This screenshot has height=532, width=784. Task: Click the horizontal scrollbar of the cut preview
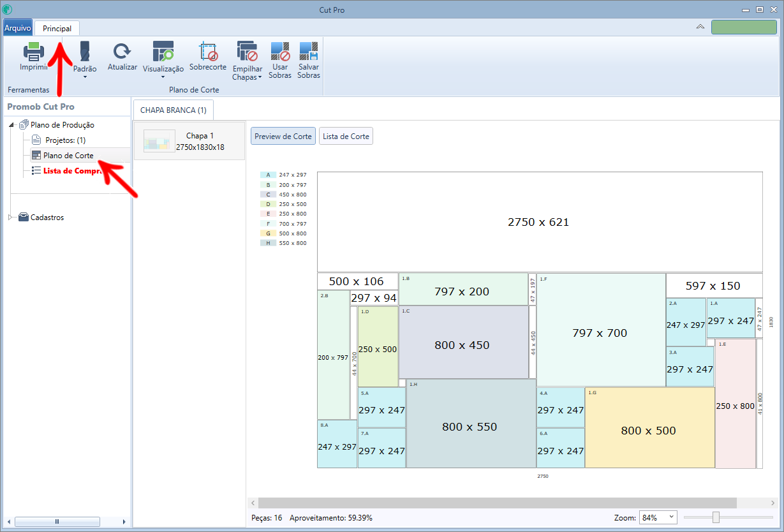tap(498, 503)
